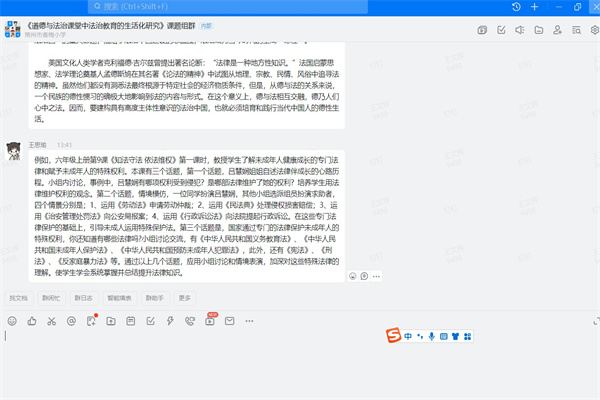The image size is (600, 400).
Task: Open group files folder icon in header
Action: click(538, 30)
